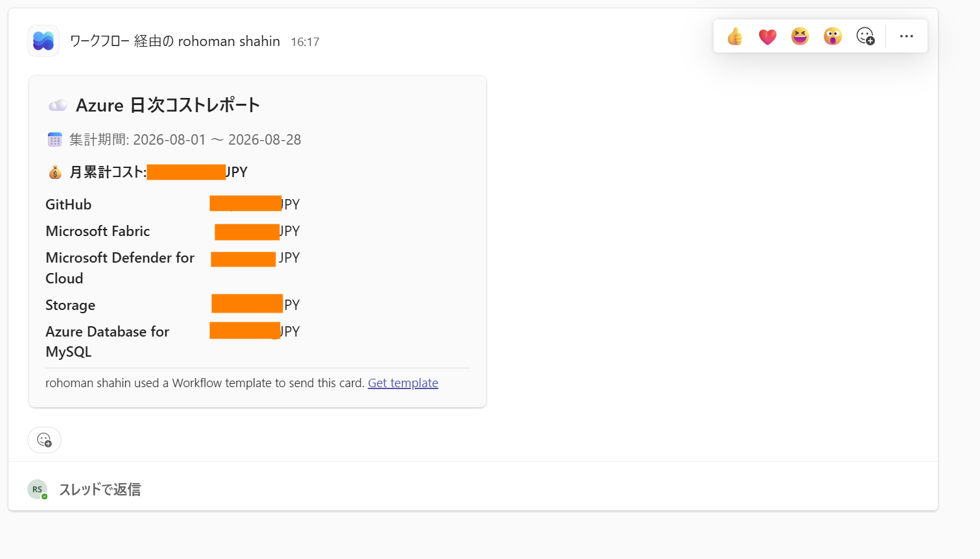Open the more options ellipsis menu
980x559 pixels.
click(x=906, y=36)
